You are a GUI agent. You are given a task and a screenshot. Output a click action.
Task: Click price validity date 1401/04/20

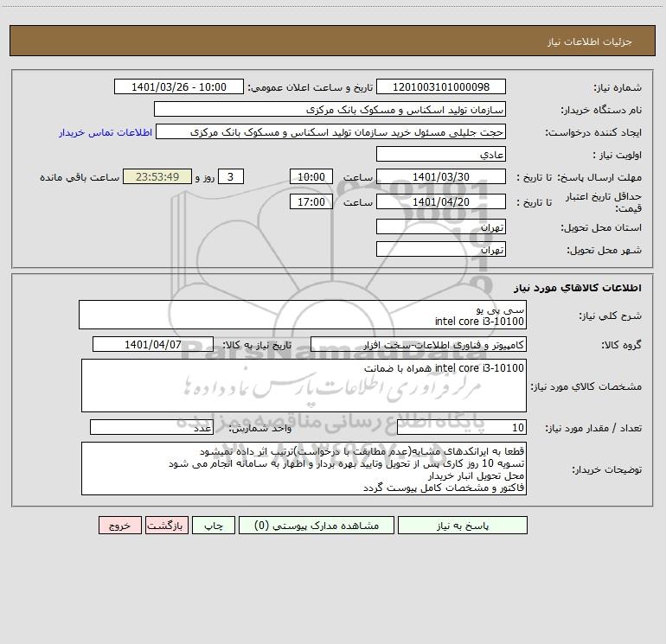pyautogui.click(x=441, y=202)
